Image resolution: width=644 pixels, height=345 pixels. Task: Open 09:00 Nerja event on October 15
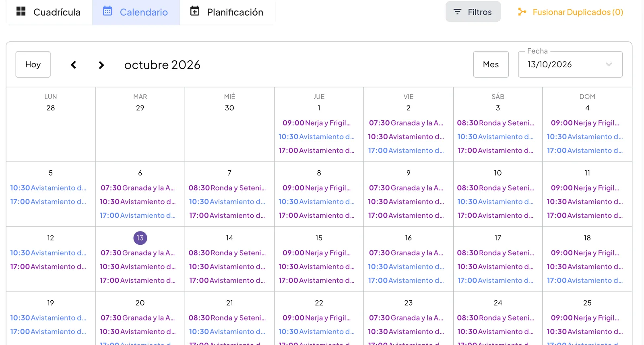coord(316,253)
